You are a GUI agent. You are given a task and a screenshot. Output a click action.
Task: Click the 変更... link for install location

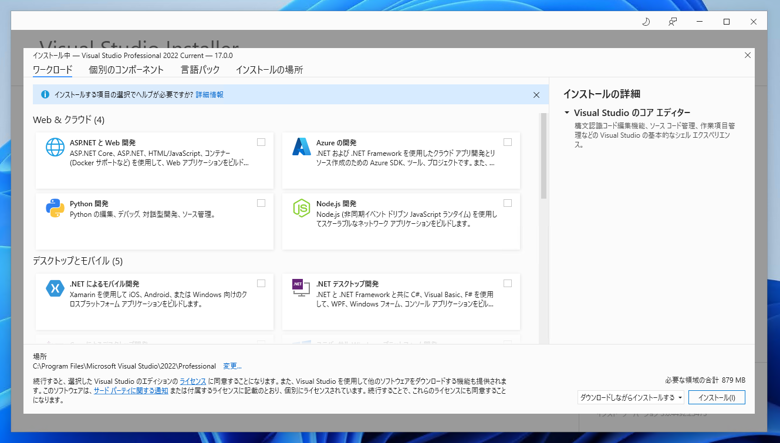232,366
